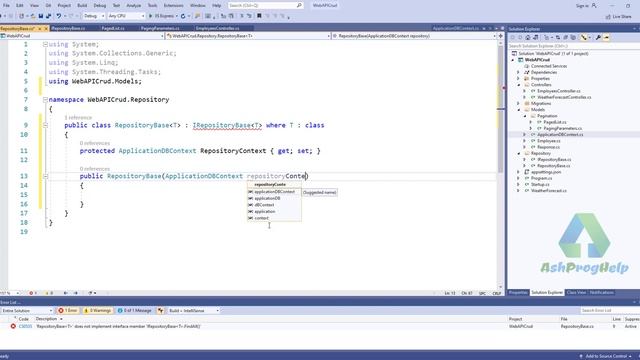Open the Build + IntelliSense dropdown
Image resolution: width=640 pixels, height=360 pixels.
click(194, 311)
